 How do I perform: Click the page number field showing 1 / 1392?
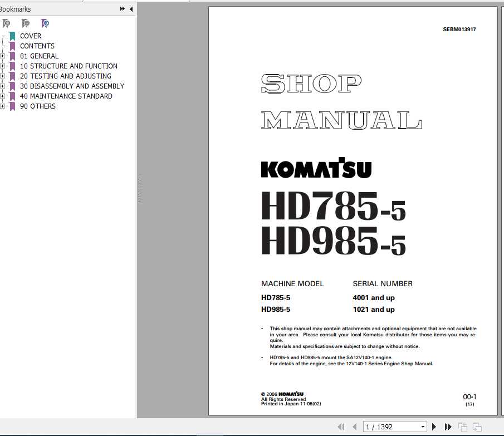391,427
